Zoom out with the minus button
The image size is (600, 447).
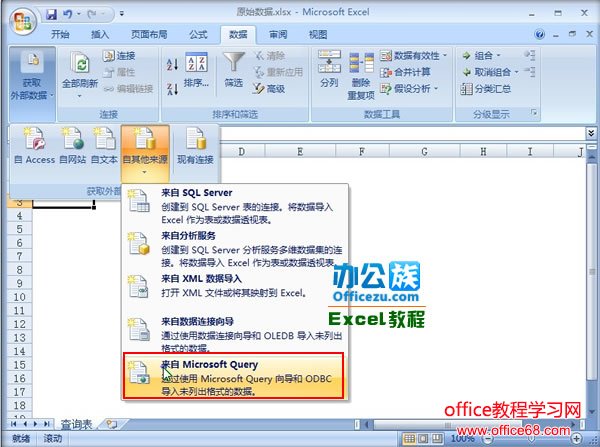[x=488, y=439]
